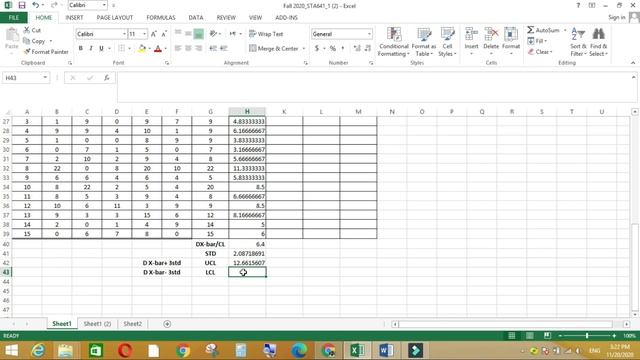Screen dimensions: 640x360
Task: Select cell H42 with UCL value 12.6615607
Action: pyautogui.click(x=247, y=263)
